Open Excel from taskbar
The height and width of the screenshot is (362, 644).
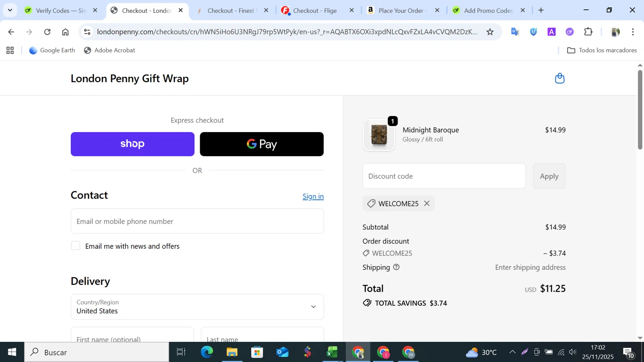coord(332,352)
